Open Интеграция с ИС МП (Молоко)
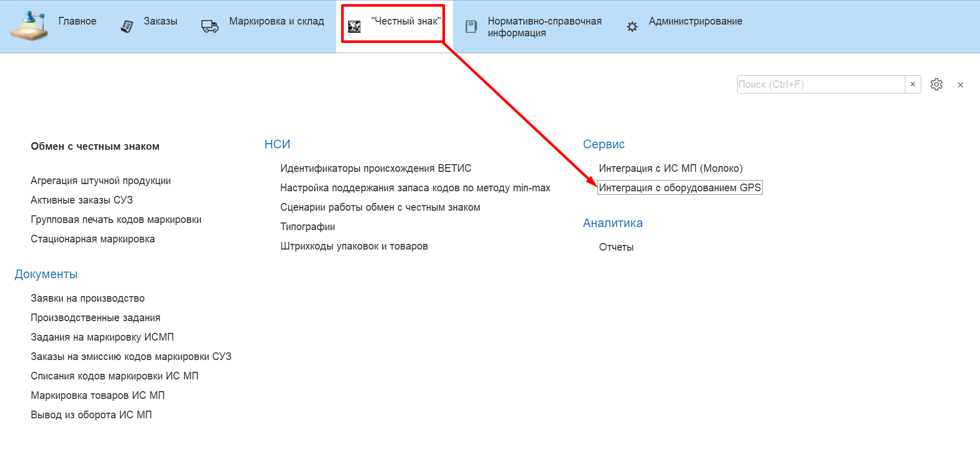 pos(671,168)
